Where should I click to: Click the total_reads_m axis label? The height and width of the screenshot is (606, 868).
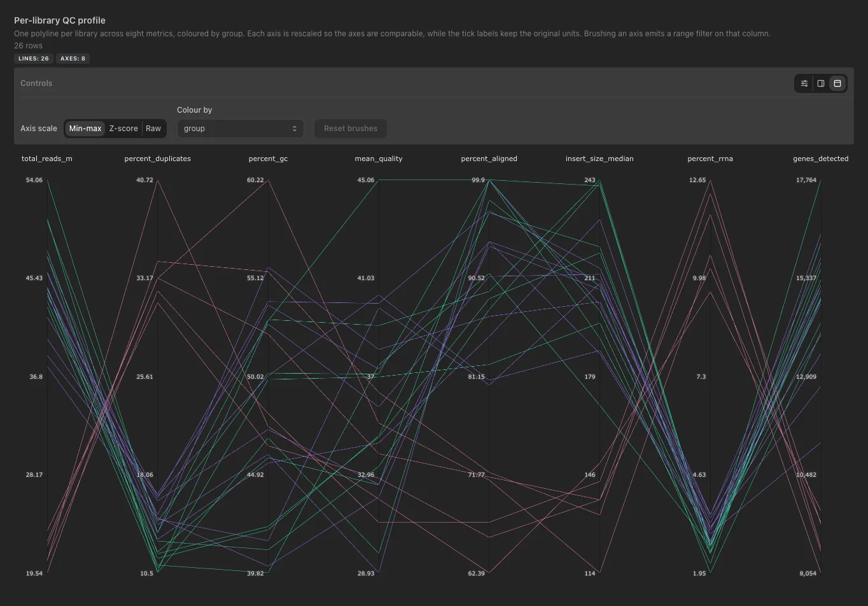pyautogui.click(x=47, y=159)
